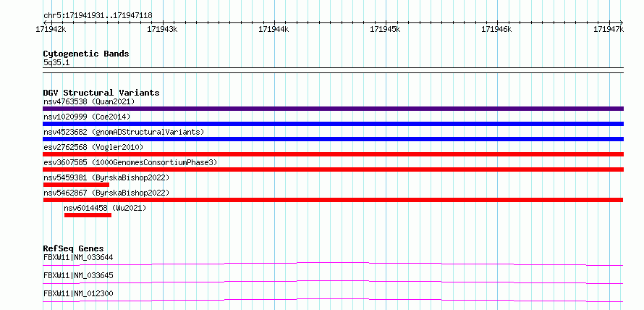Click the 171943k ruler tick label
Screen dimensions: 644x310
[x=162, y=29]
